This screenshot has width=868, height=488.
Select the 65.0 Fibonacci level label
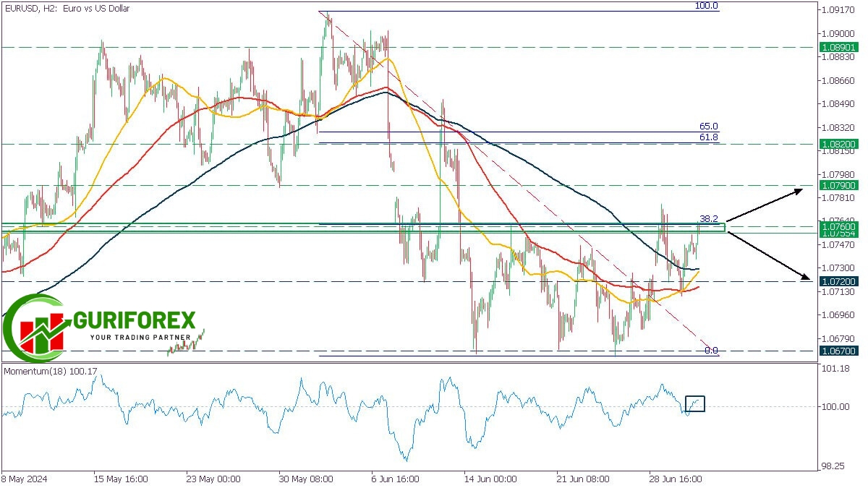pos(709,127)
